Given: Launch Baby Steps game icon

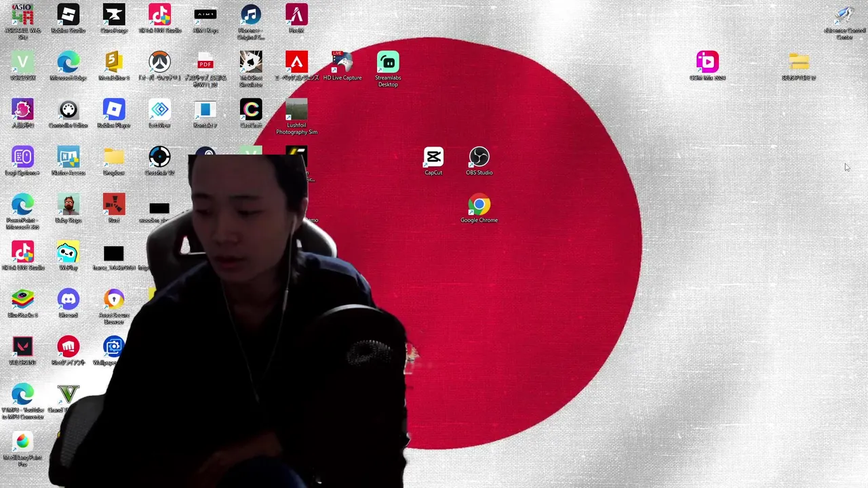Looking at the screenshot, I should (68, 209).
